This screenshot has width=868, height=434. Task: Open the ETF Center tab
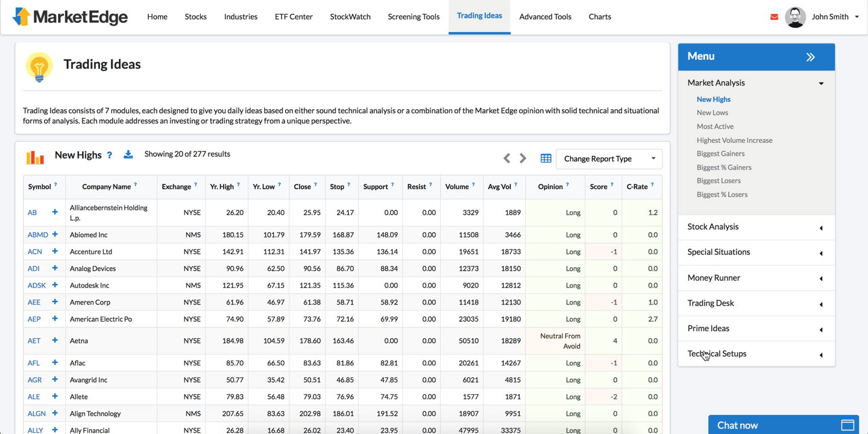pyautogui.click(x=294, y=17)
